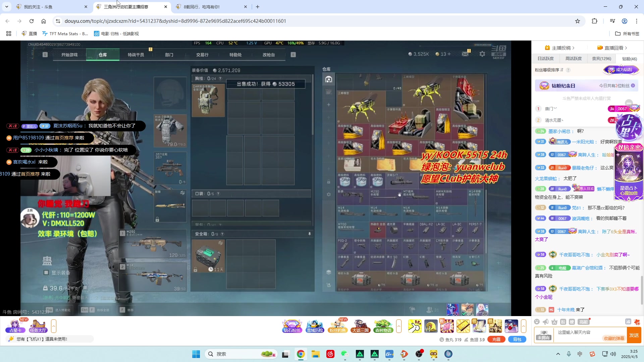Open the volume control in the system tray
This screenshot has height=362, width=644.
pyautogui.click(x=613, y=354)
